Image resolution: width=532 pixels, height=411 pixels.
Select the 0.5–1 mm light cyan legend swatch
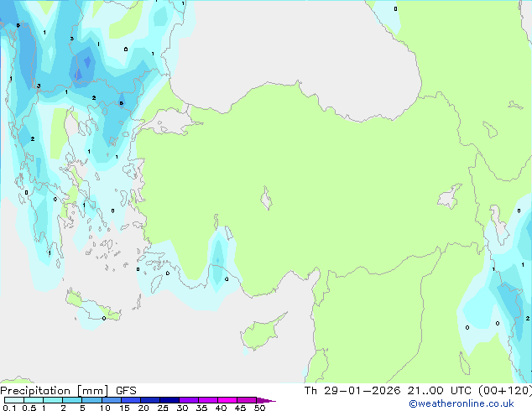[34, 400]
